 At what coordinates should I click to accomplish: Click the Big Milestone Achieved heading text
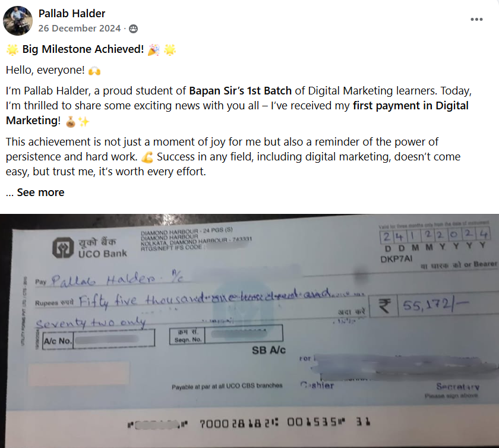[x=83, y=49]
